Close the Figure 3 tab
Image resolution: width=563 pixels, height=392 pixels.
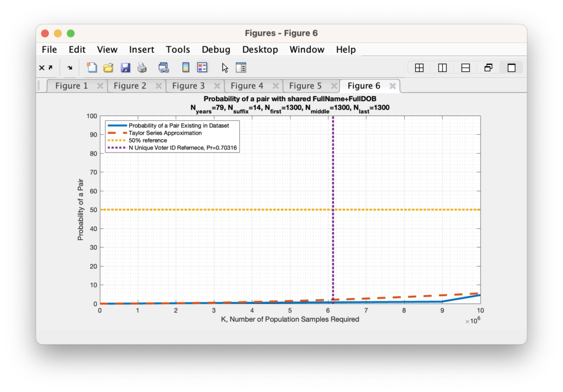coord(217,86)
